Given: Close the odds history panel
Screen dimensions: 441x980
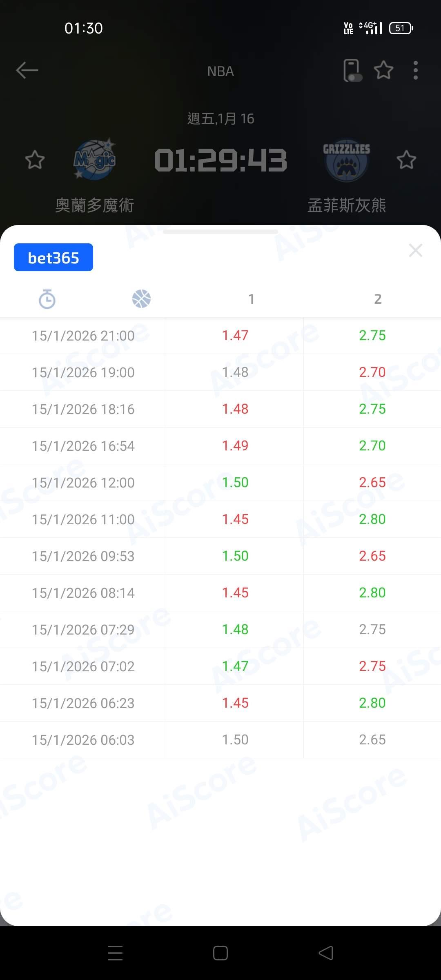Looking at the screenshot, I should [x=415, y=250].
